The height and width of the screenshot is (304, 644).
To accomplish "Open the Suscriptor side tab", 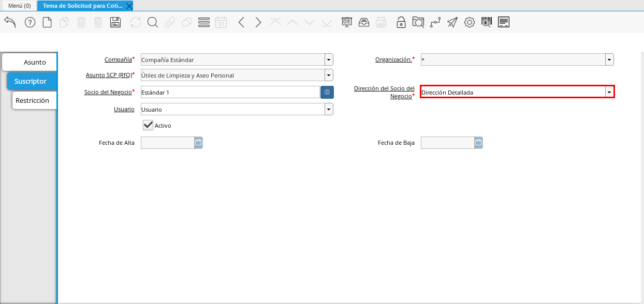I will tap(32, 81).
